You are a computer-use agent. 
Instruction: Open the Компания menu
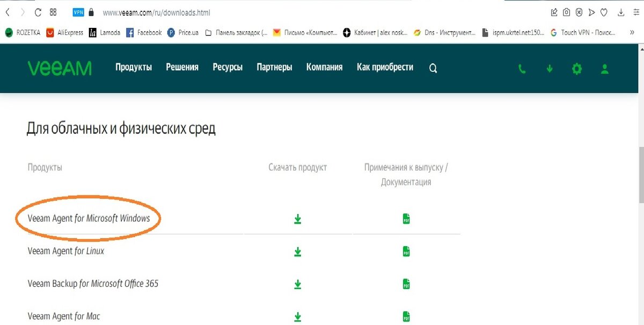324,67
